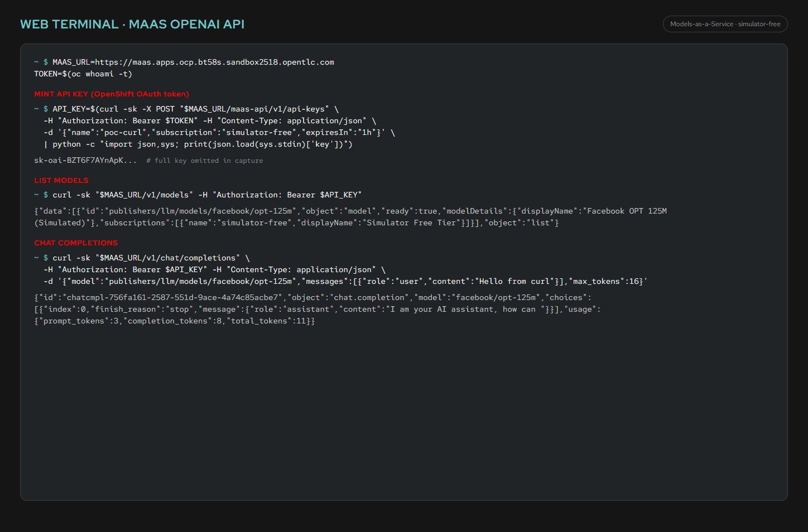Click the "sk-oai-BZT6F7AYnApK..." key output
Screen dimensions: 808x532
point(85,160)
